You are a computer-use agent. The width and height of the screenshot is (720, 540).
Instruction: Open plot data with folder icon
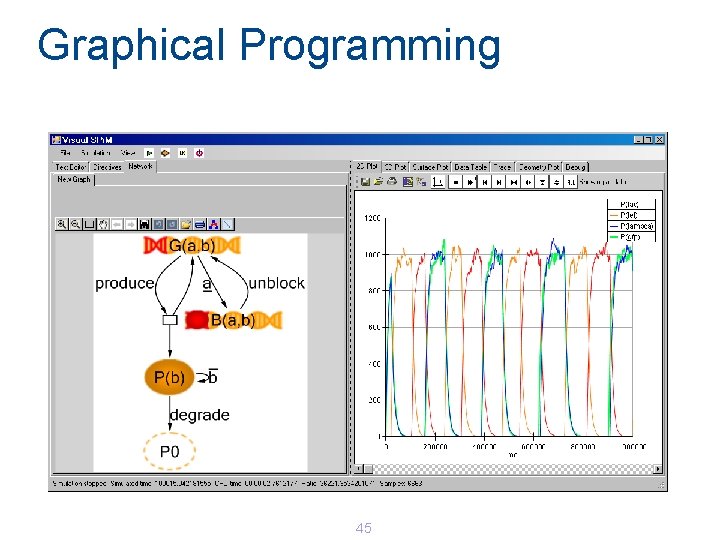[378, 182]
